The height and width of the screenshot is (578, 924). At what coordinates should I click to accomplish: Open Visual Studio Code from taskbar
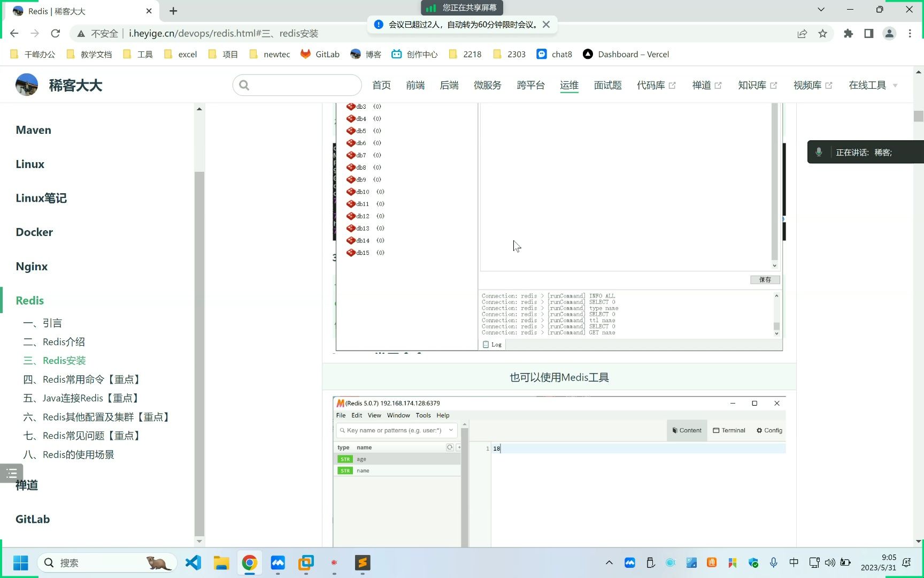pos(193,563)
